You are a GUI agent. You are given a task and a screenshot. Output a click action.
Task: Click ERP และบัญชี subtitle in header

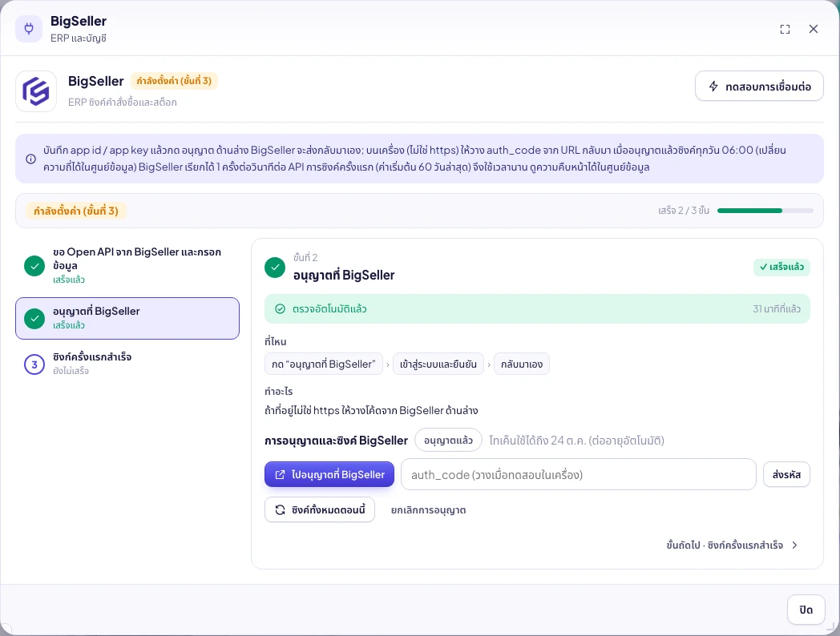click(x=79, y=38)
